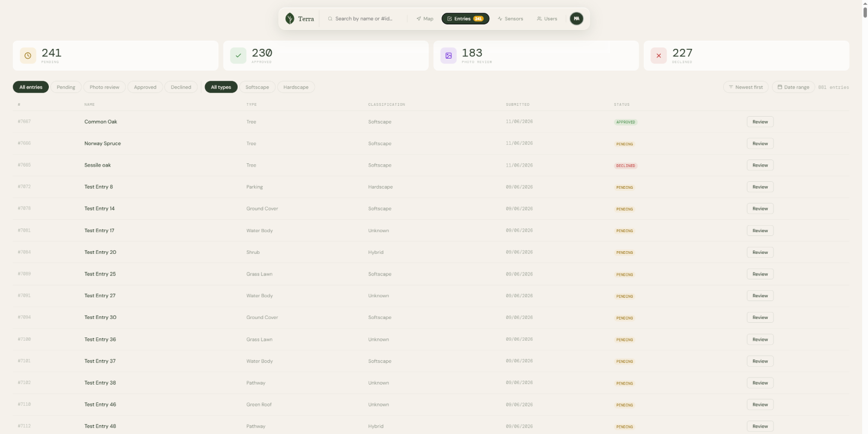
Task: Filter by Declined status
Action: (181, 87)
